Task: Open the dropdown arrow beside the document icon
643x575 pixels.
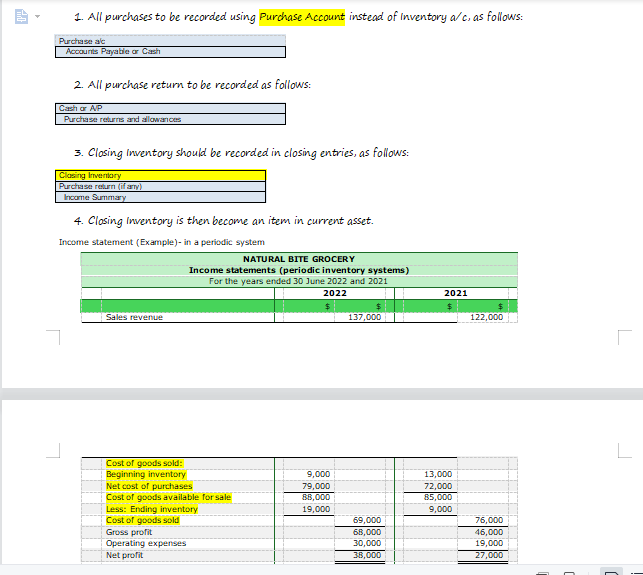Action: tap(37, 17)
